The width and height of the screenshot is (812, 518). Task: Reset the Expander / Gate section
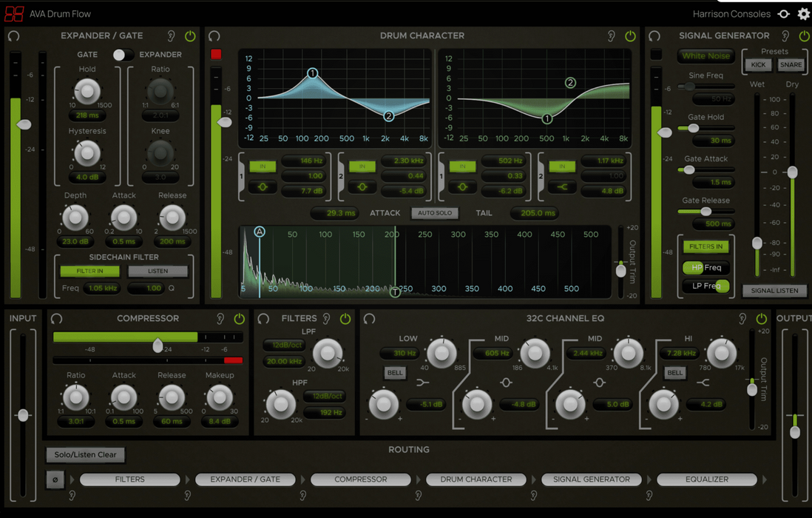14,36
